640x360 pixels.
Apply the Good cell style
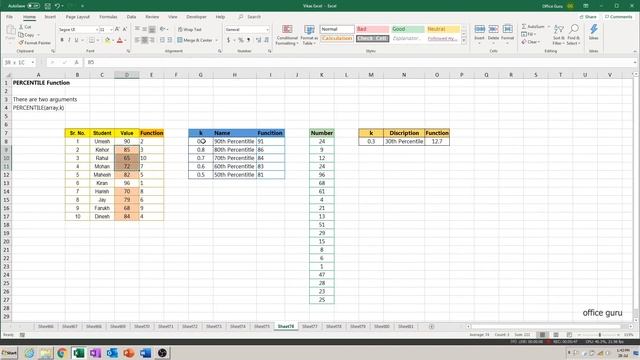pyautogui.click(x=408, y=29)
